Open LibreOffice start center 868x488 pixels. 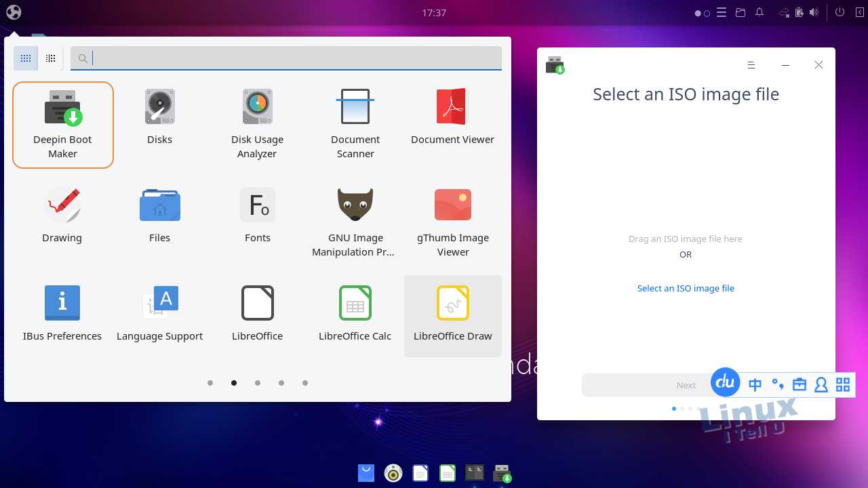(x=257, y=315)
